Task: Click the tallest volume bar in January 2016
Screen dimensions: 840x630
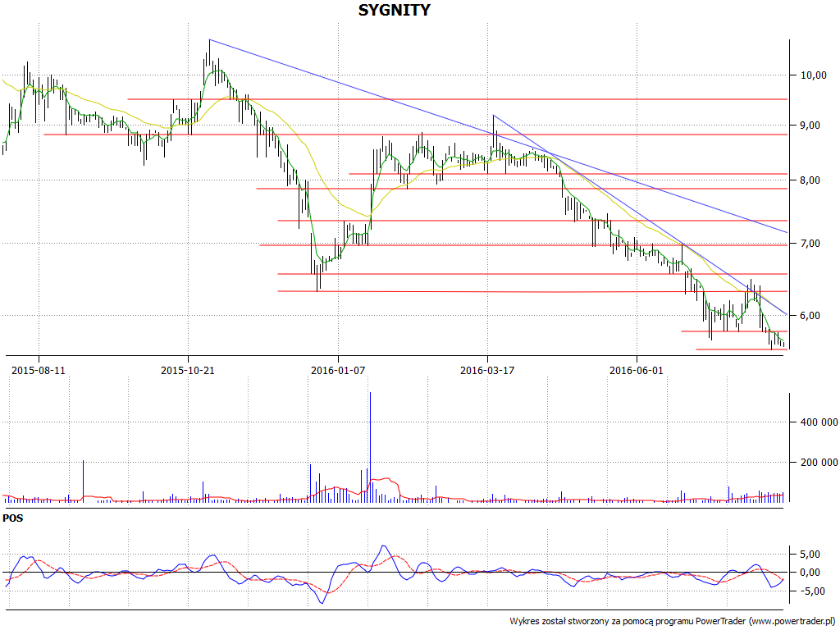Action: [x=370, y=447]
